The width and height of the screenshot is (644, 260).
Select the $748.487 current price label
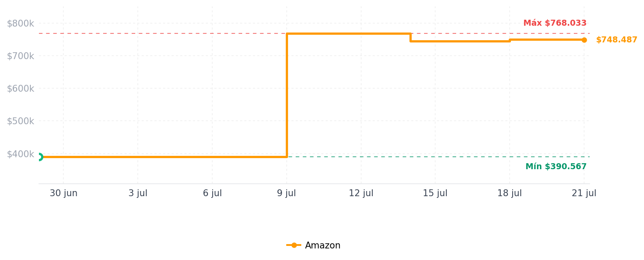(617, 40)
